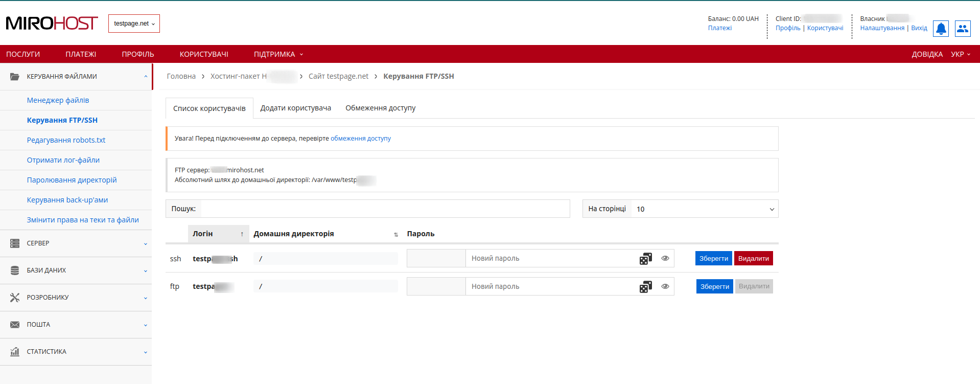Focus the Пошук search field
Screen dimensions: 980x384
385,209
